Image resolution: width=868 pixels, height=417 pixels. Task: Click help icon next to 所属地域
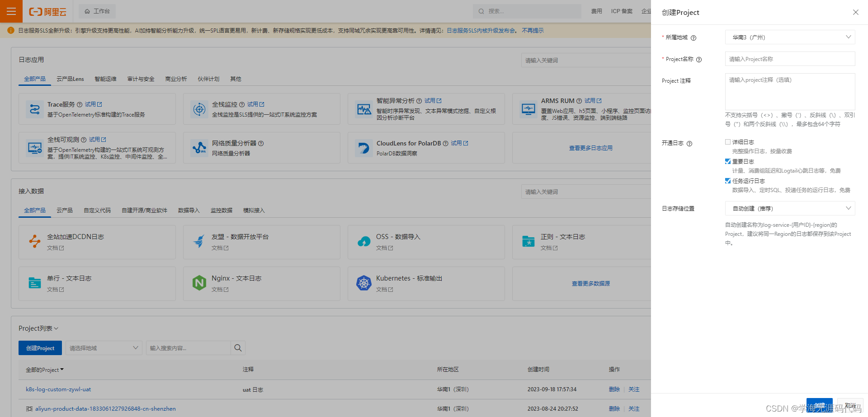(x=693, y=38)
